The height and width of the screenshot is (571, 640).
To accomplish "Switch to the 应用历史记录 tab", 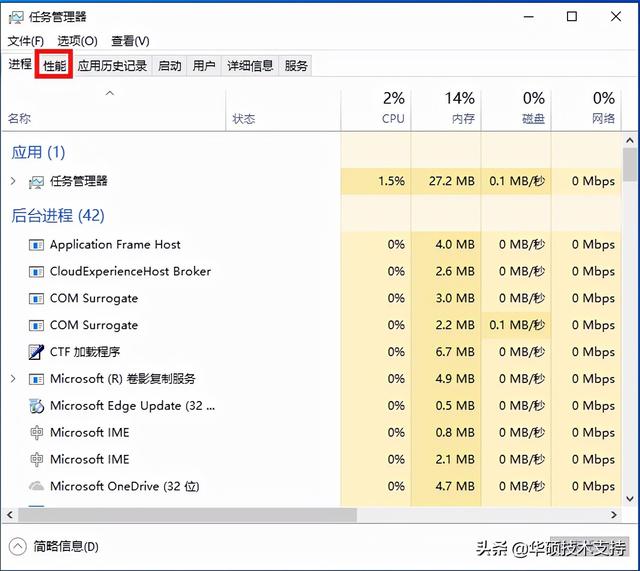I will (x=112, y=65).
